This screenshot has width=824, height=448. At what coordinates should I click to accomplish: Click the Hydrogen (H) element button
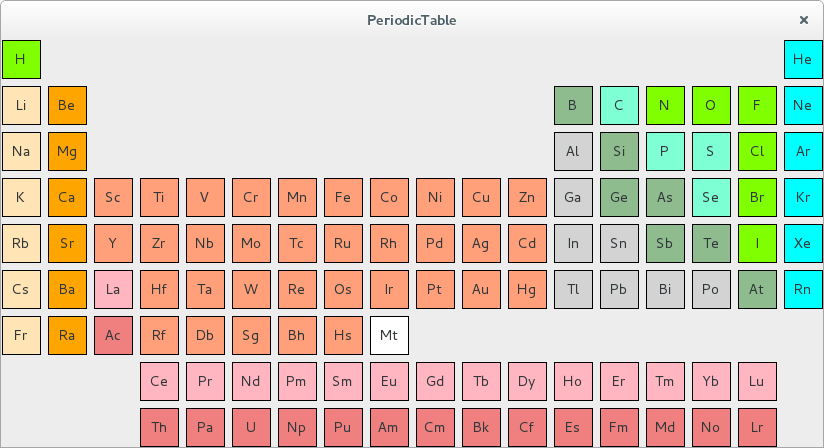21,59
